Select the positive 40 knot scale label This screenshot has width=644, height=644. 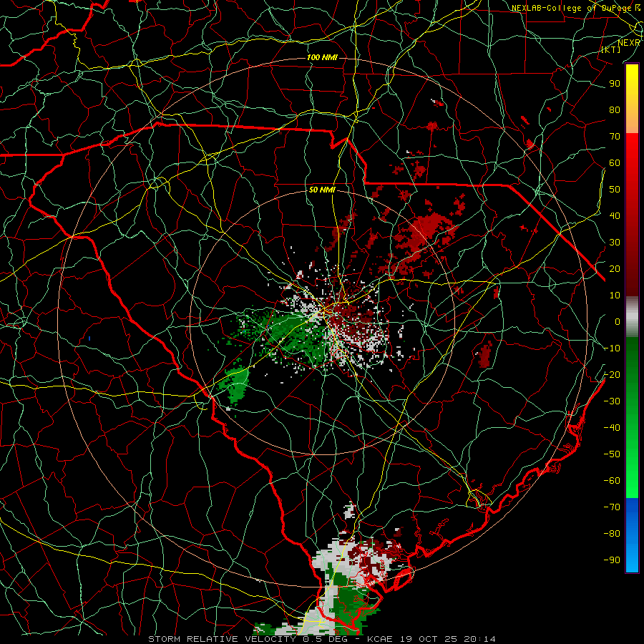615,215
